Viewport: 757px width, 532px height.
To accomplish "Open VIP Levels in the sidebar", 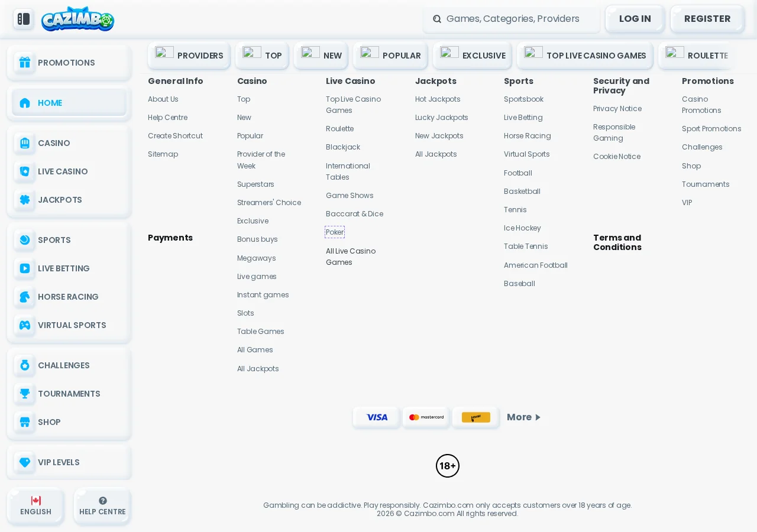I will [x=69, y=462].
